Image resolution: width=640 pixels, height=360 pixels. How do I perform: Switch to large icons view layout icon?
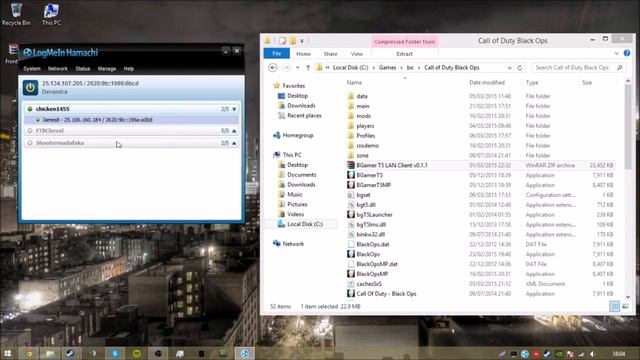point(625,306)
